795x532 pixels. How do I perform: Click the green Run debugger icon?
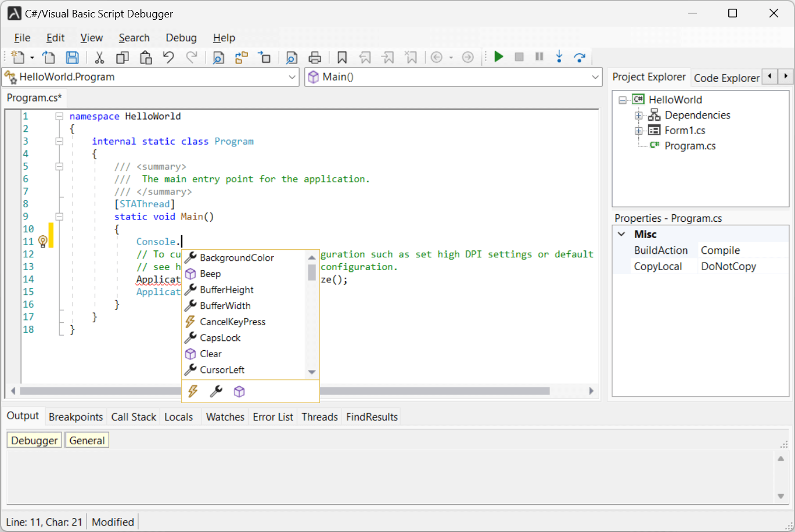(x=499, y=56)
